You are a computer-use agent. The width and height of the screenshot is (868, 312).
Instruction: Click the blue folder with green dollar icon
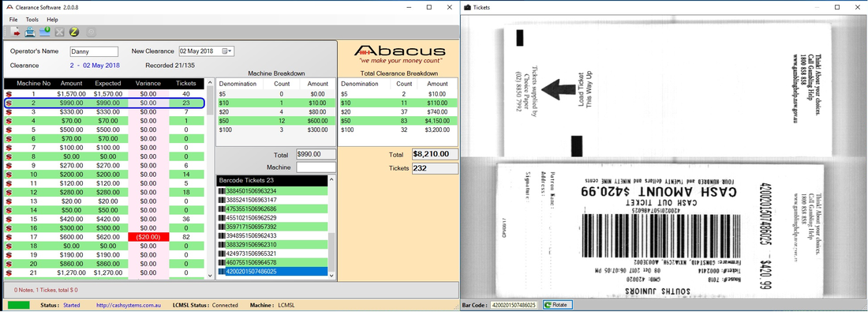click(45, 32)
